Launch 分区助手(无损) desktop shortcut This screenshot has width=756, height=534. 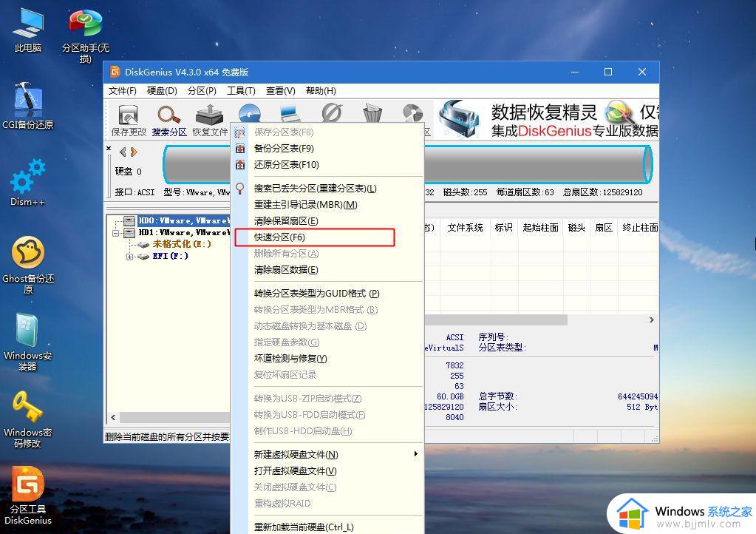point(85,36)
